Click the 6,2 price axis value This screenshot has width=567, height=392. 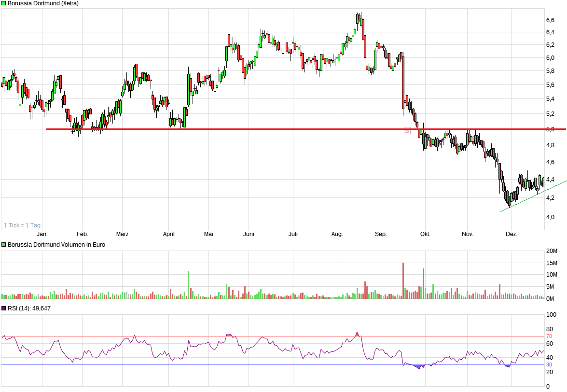[550, 45]
